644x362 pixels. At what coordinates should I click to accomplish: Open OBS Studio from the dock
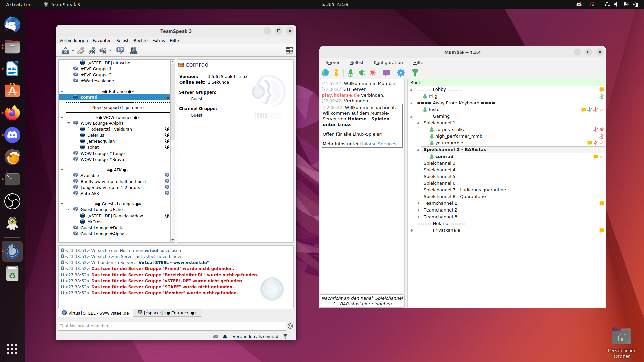12,201
